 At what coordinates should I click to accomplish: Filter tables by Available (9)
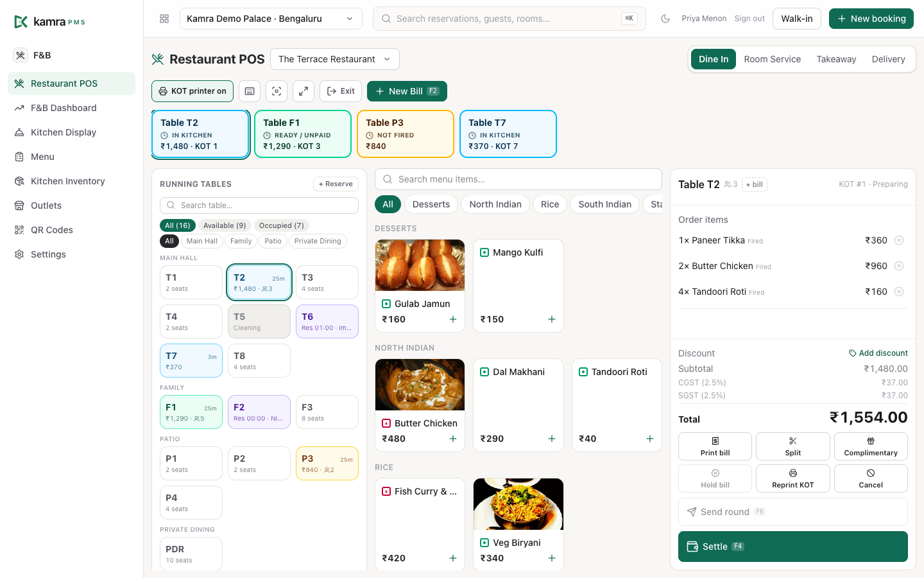[x=225, y=225]
